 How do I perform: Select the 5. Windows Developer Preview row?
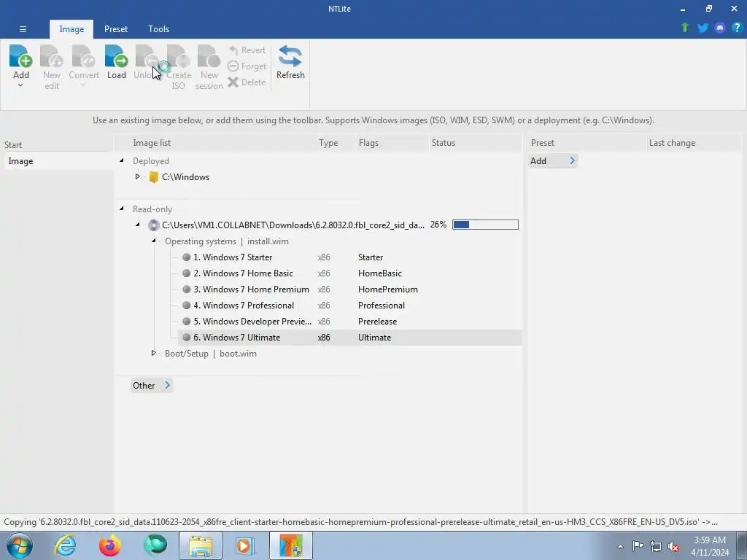point(349,322)
